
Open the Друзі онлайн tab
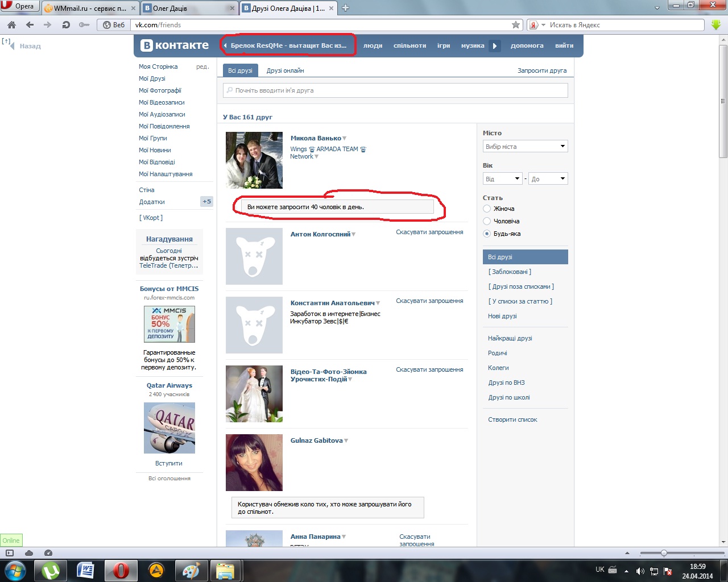pyautogui.click(x=285, y=70)
